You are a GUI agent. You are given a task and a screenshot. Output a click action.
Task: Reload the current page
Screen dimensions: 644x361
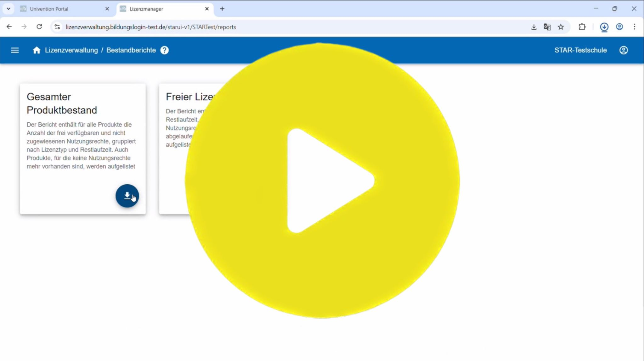click(x=39, y=27)
